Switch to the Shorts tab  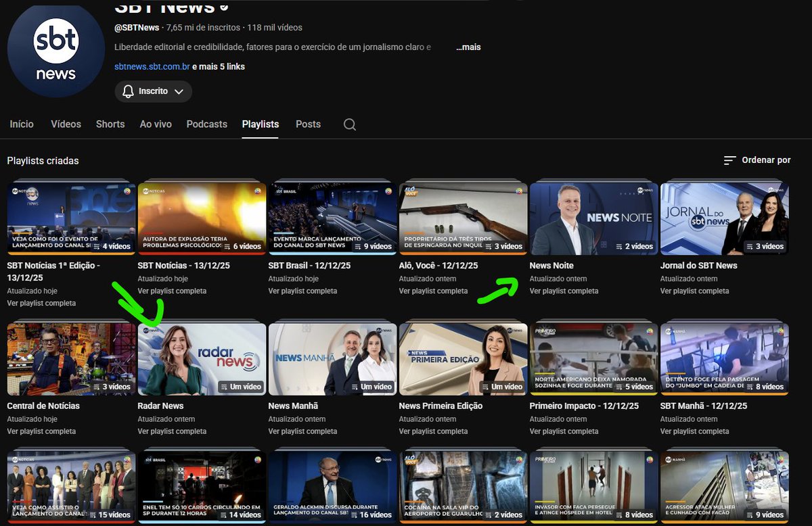point(110,124)
